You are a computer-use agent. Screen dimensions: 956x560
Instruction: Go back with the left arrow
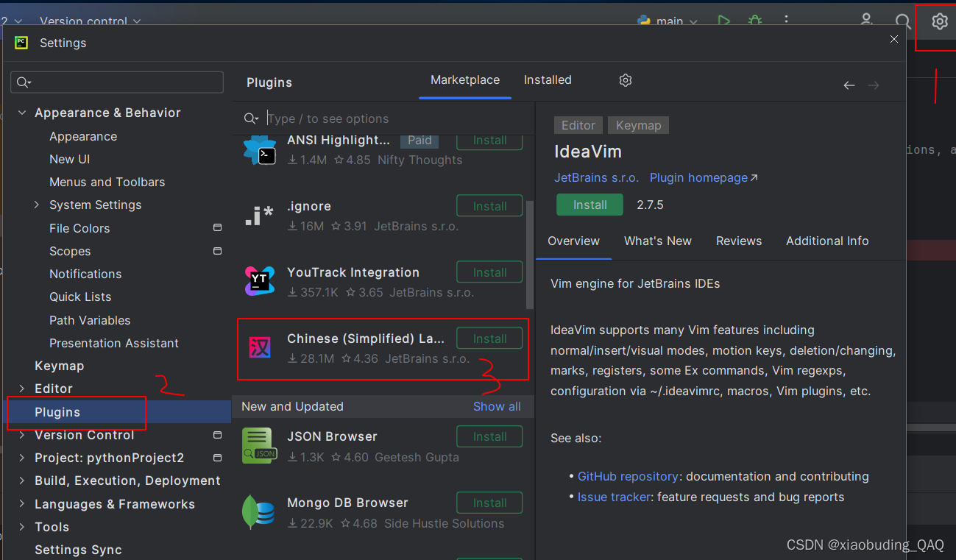849,85
